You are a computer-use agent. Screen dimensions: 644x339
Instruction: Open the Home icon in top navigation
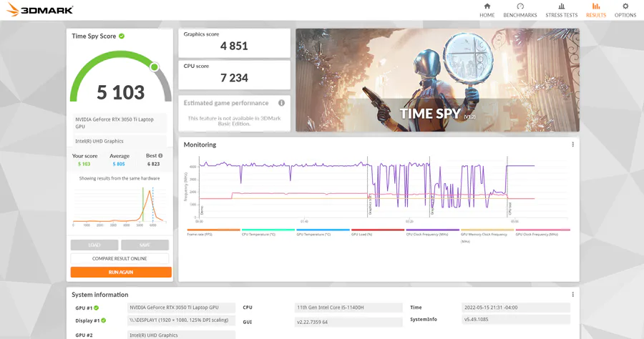[487, 6]
